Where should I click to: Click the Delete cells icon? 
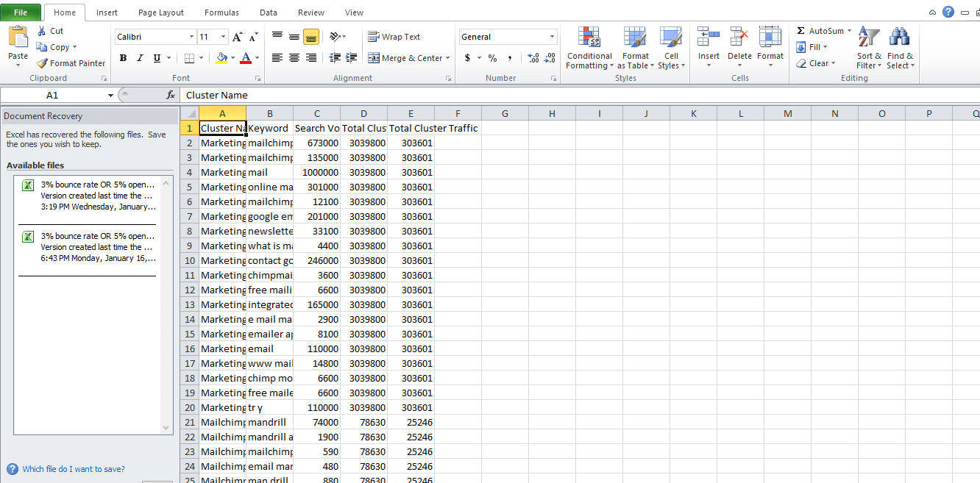[739, 38]
